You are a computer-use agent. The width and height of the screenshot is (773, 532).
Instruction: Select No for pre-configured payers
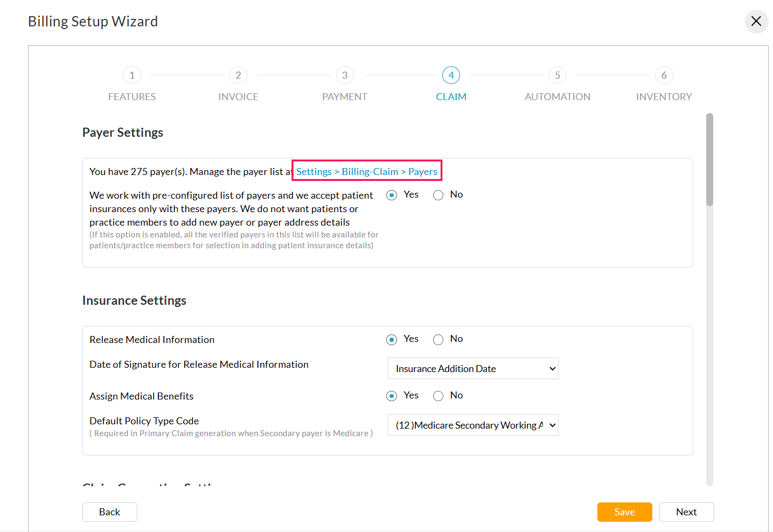[438, 195]
